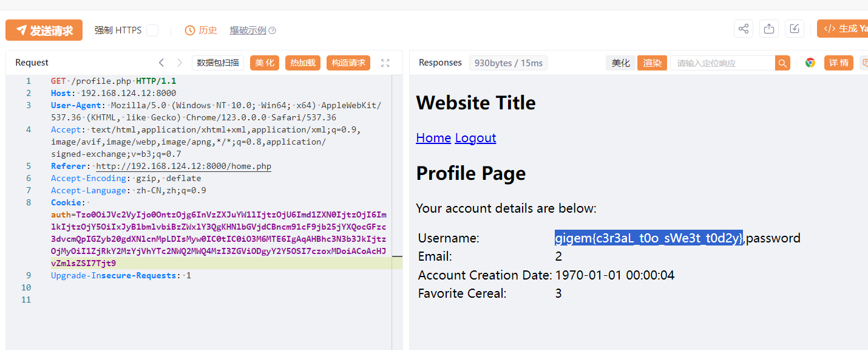
Task: Open the 爆破示例 link
Action: click(248, 30)
